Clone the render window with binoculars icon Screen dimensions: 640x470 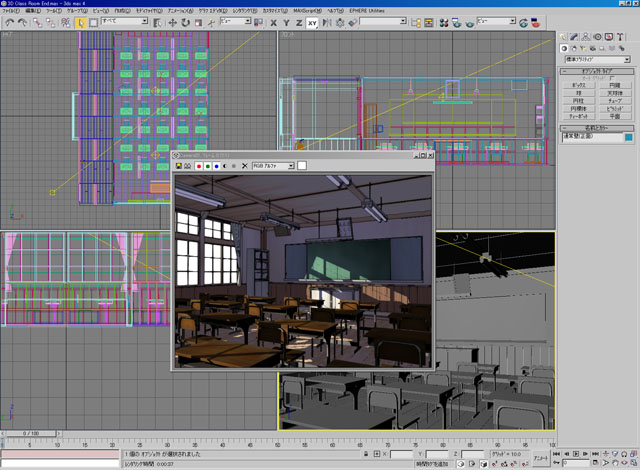(x=187, y=166)
